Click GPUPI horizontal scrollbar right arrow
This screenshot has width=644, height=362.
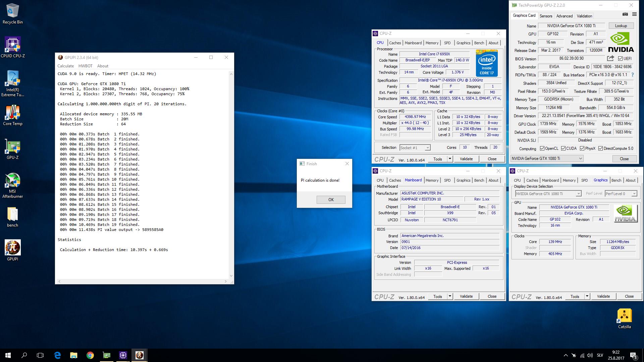click(x=226, y=281)
